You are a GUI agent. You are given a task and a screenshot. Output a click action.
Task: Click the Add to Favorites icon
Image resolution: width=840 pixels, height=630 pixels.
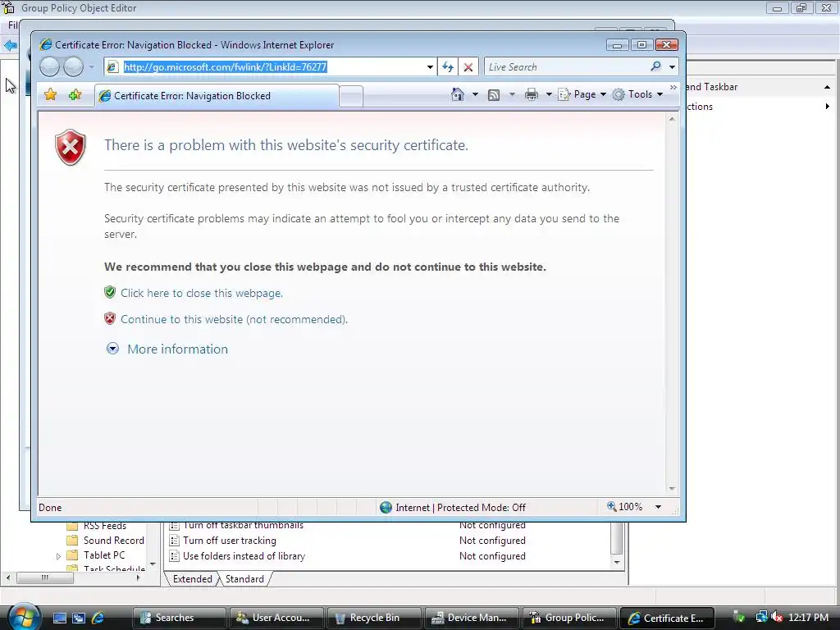pyautogui.click(x=75, y=95)
